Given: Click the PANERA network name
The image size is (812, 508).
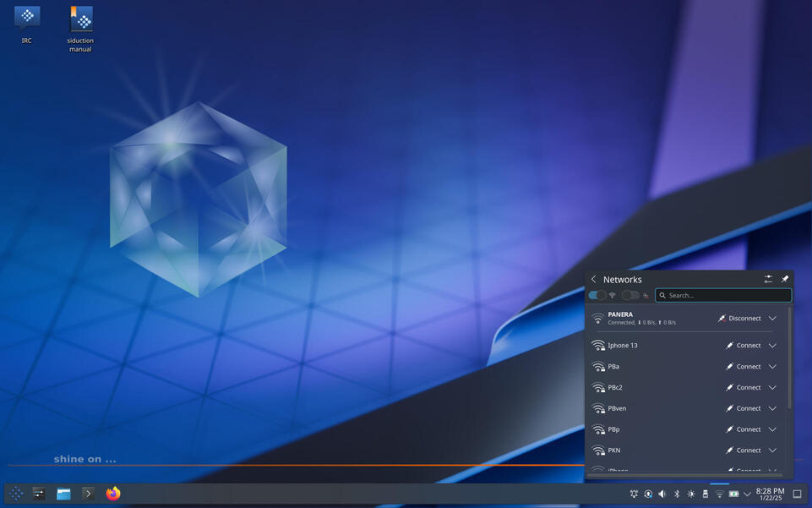Looking at the screenshot, I should coord(620,314).
